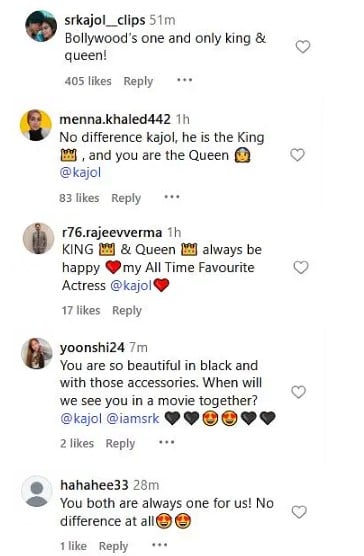
Task: Like the hahahee33 comment heart
Action: (299, 512)
